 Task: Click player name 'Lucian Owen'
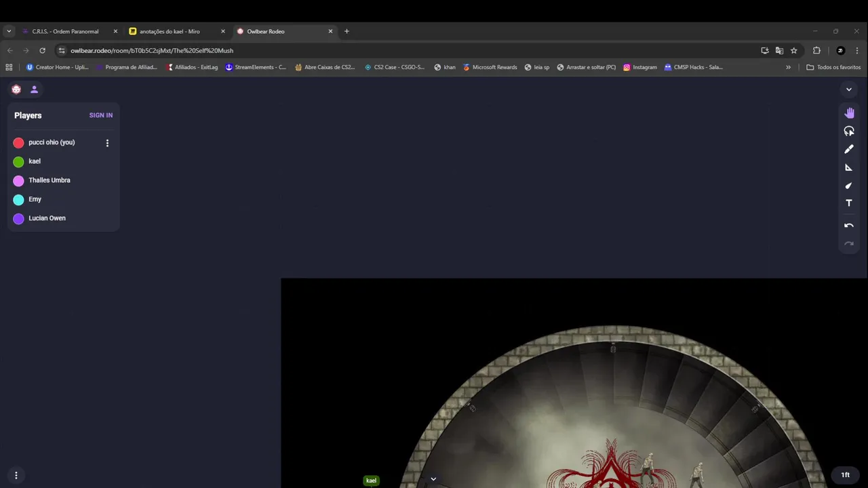click(47, 218)
